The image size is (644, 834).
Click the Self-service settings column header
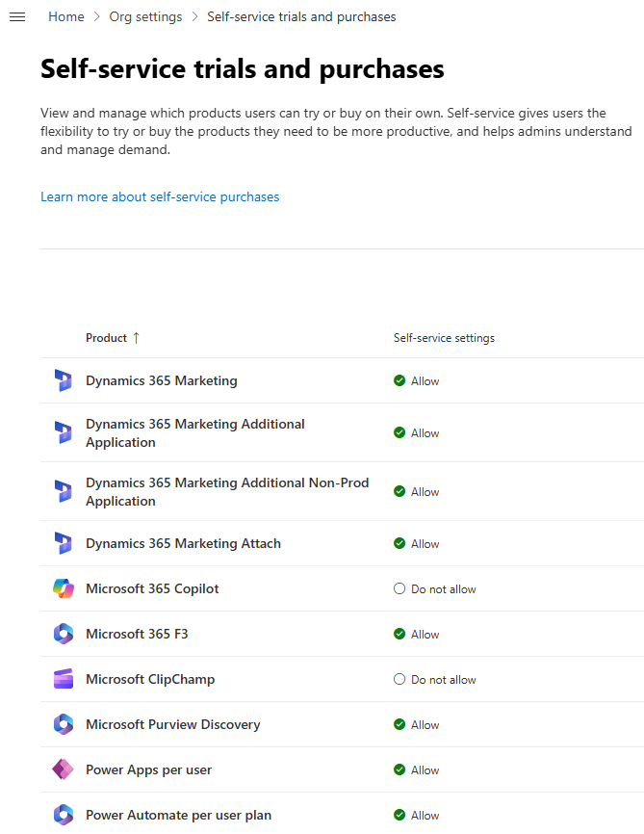444,338
